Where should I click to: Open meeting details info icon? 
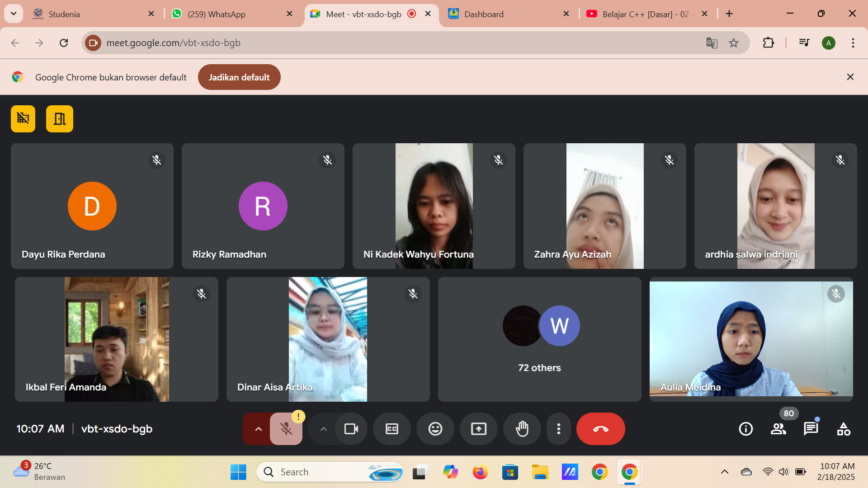tap(745, 429)
